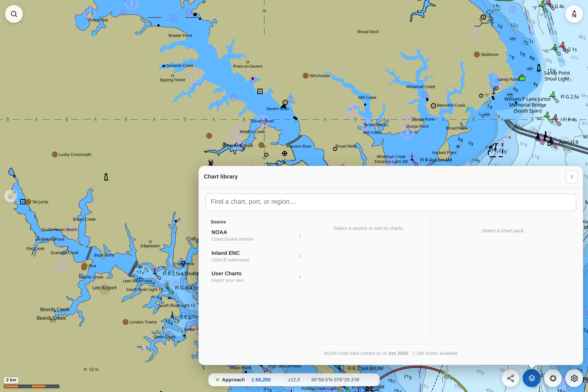Select the Sandy Point Shoal Light symbol
The height and width of the screenshot is (392, 588).
(x=539, y=68)
